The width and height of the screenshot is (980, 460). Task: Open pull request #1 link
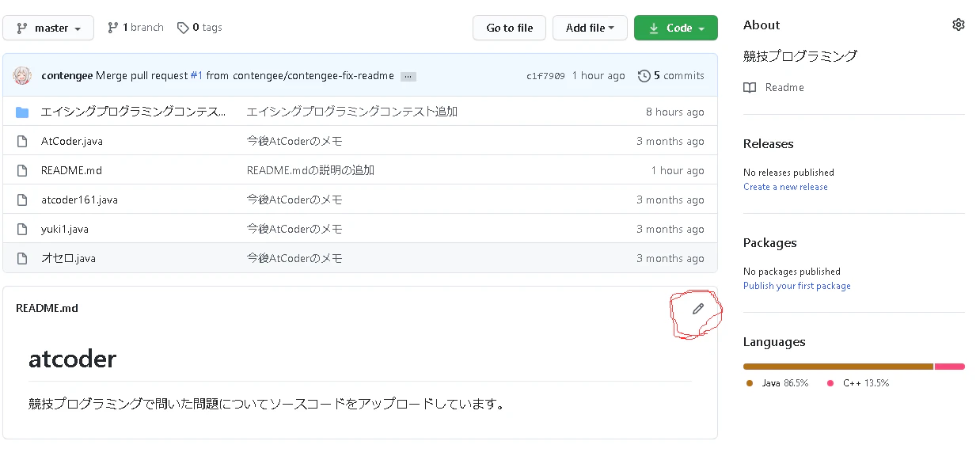[196, 76]
